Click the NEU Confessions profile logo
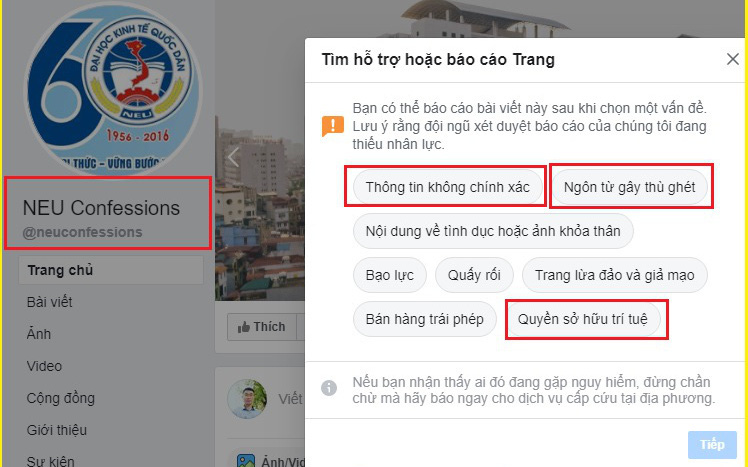 pos(113,88)
